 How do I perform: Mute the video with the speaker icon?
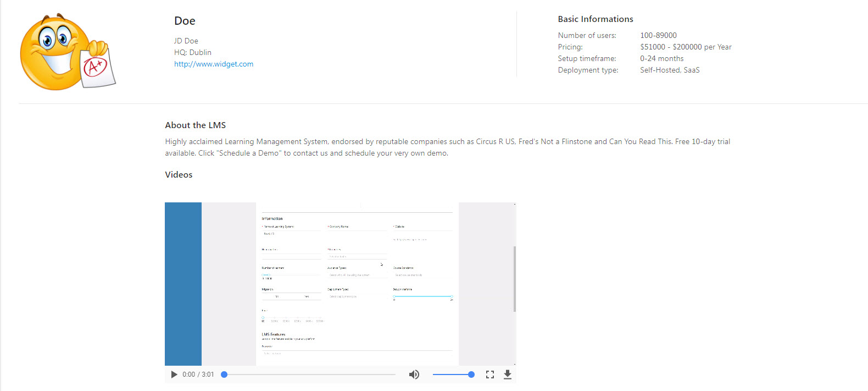tap(414, 375)
